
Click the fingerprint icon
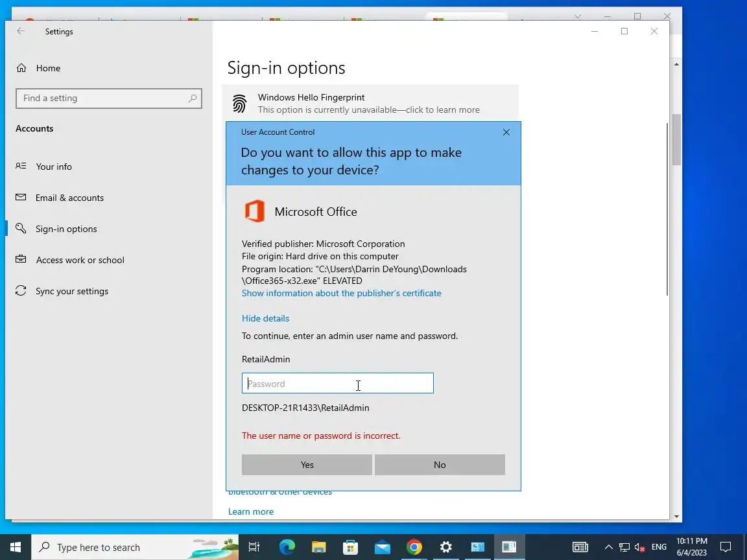[x=240, y=103]
